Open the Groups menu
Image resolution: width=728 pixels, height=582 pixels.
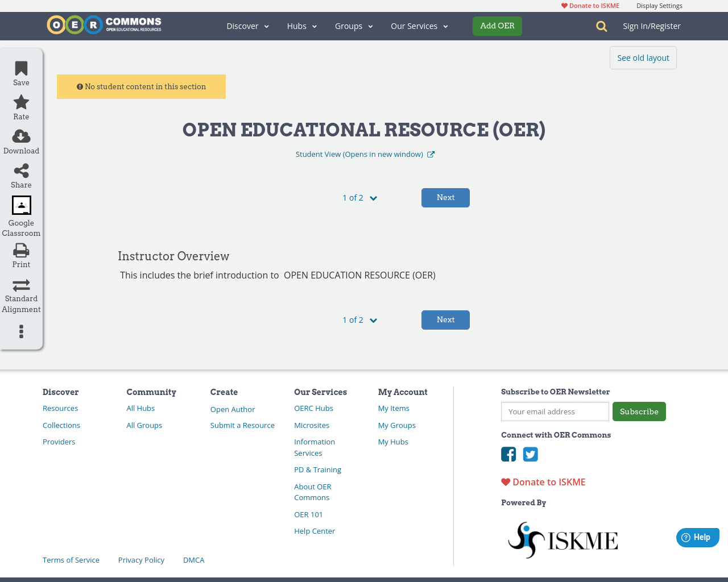353,26
